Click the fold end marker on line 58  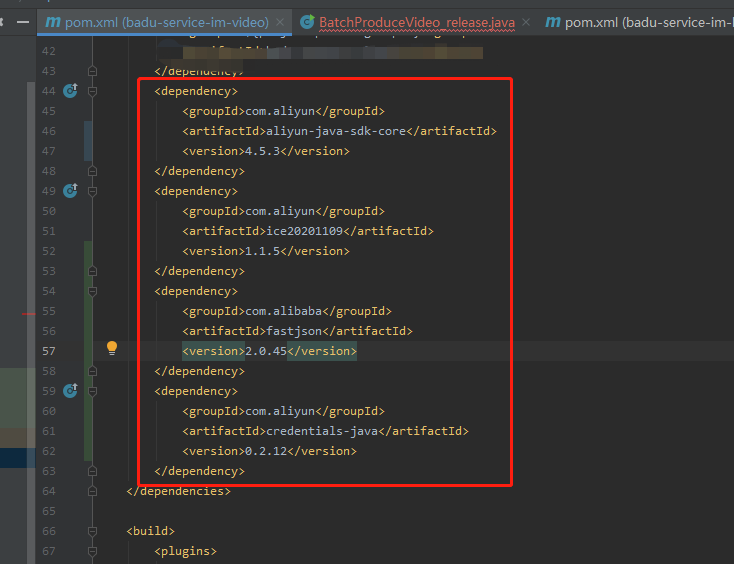(92, 371)
